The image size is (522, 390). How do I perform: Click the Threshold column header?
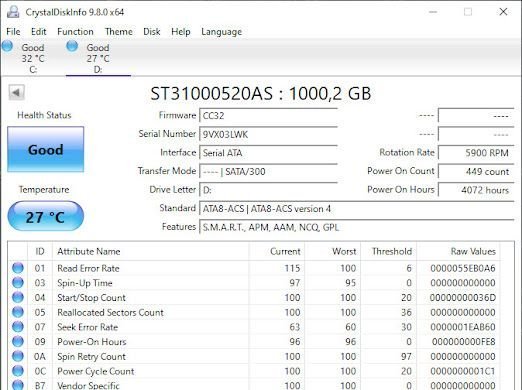[388, 251]
